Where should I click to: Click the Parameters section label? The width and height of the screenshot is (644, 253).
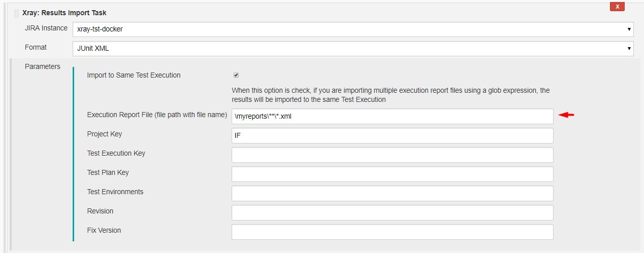43,66
